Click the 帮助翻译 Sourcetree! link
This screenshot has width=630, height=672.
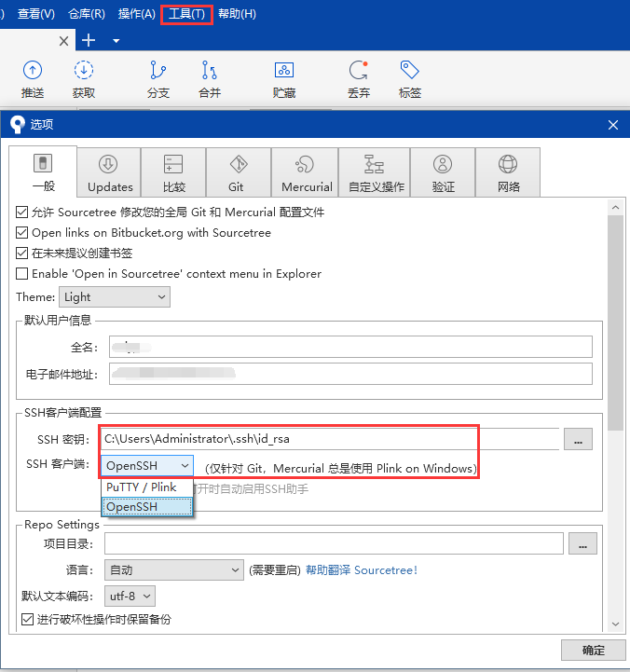coord(362,570)
